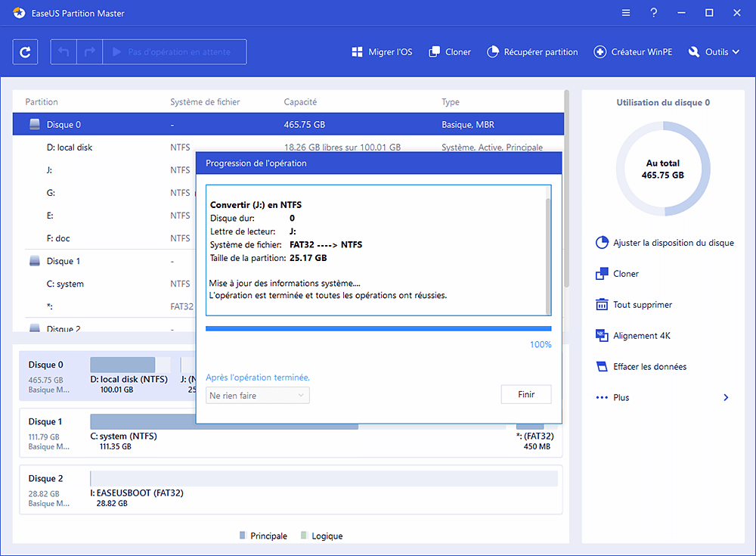
Task: Click Cloner in the right side panel
Action: coord(618,274)
